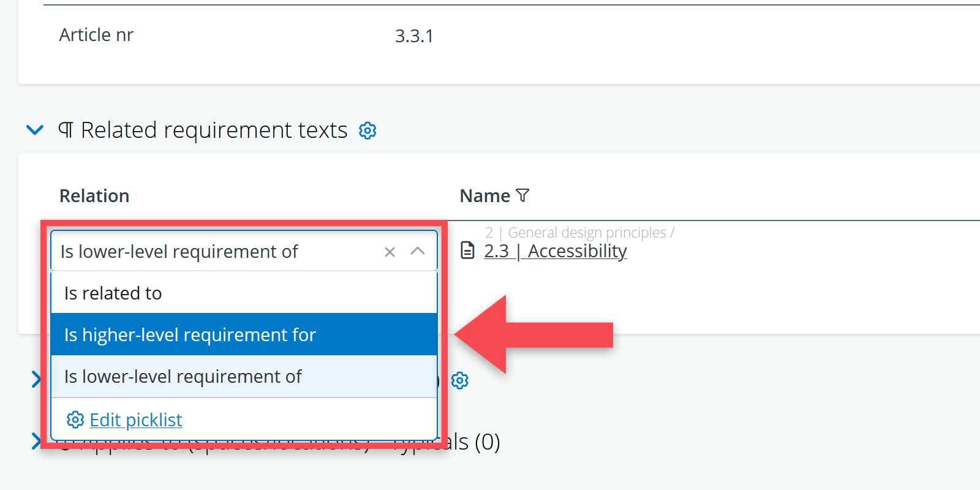Click the document icon before 2.3 Accessibility
The width and height of the screenshot is (980, 490).
point(467,251)
